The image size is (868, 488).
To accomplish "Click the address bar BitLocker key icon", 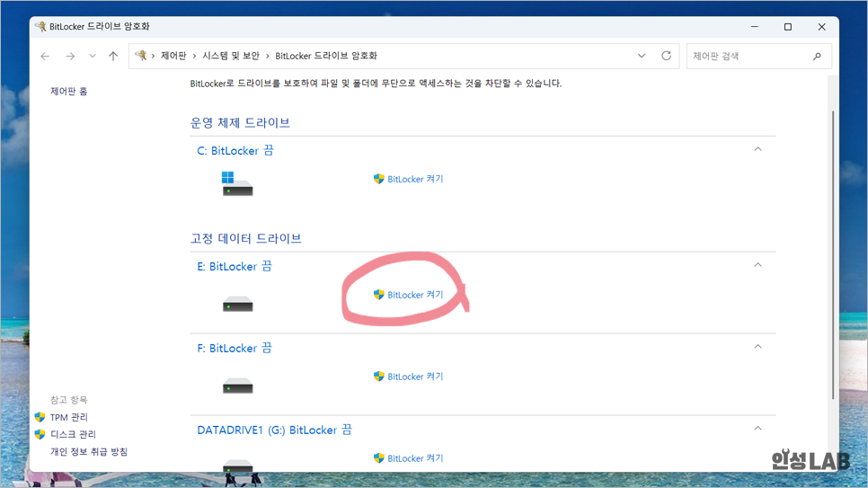I will pos(140,56).
